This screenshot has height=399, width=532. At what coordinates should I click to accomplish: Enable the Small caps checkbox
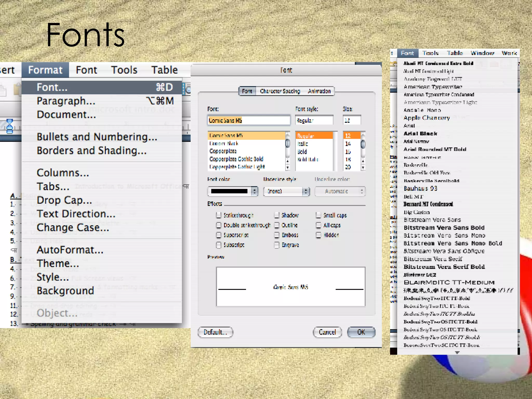point(318,215)
